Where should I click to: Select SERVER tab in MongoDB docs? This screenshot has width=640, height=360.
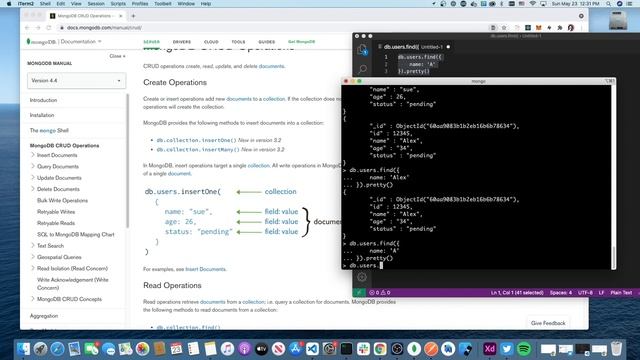pos(151,42)
